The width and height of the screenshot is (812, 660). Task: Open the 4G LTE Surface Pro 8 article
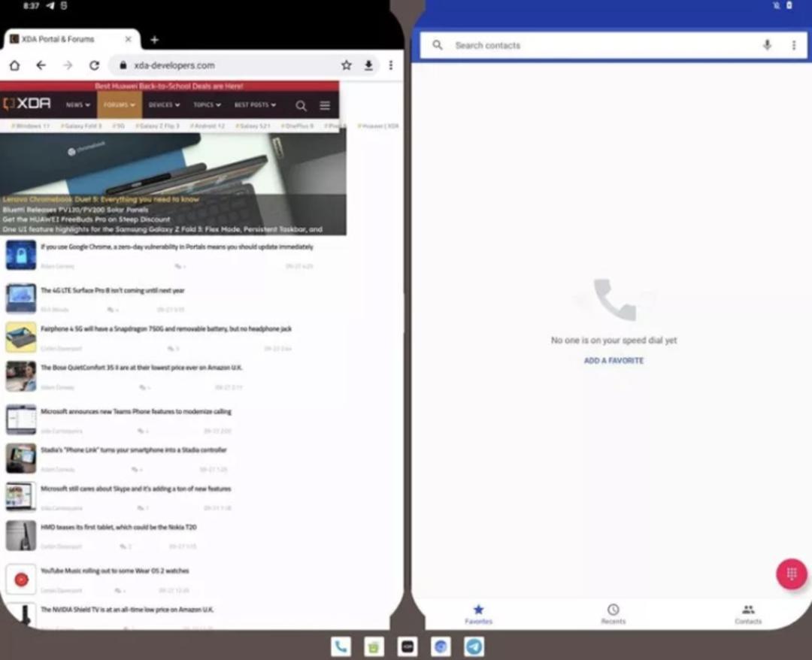(x=112, y=290)
